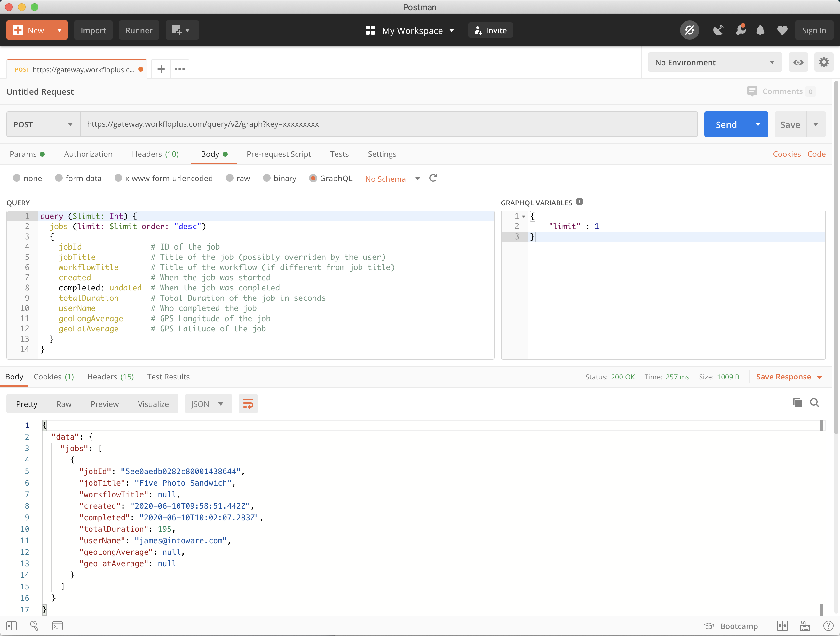Click the refresh schema icon in query panel
The width and height of the screenshot is (840, 636).
point(433,179)
